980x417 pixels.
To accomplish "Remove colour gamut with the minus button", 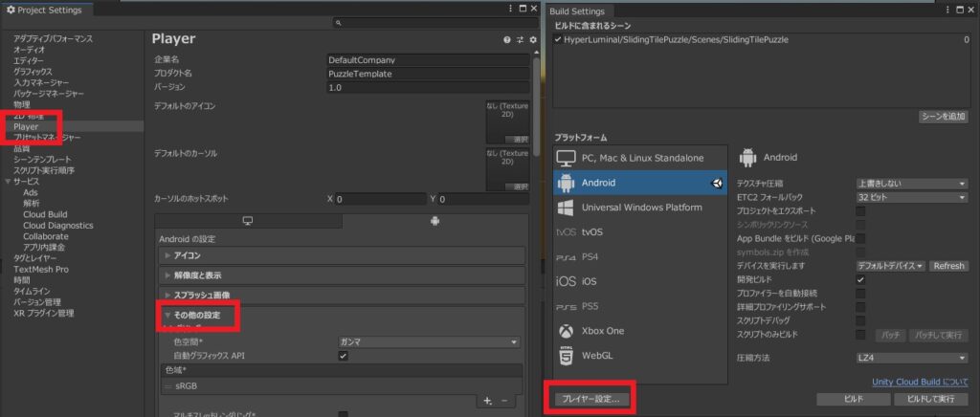I will (x=504, y=400).
